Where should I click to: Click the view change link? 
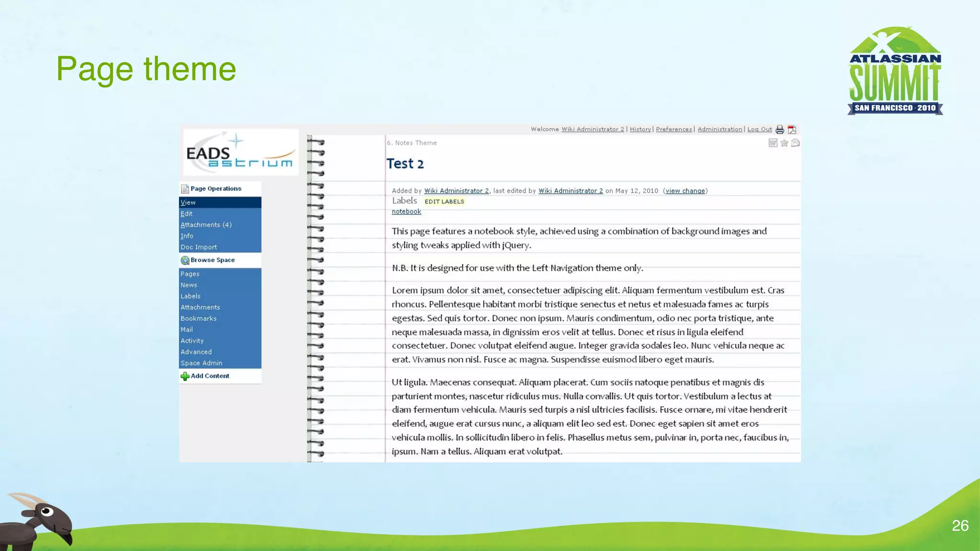coord(685,191)
